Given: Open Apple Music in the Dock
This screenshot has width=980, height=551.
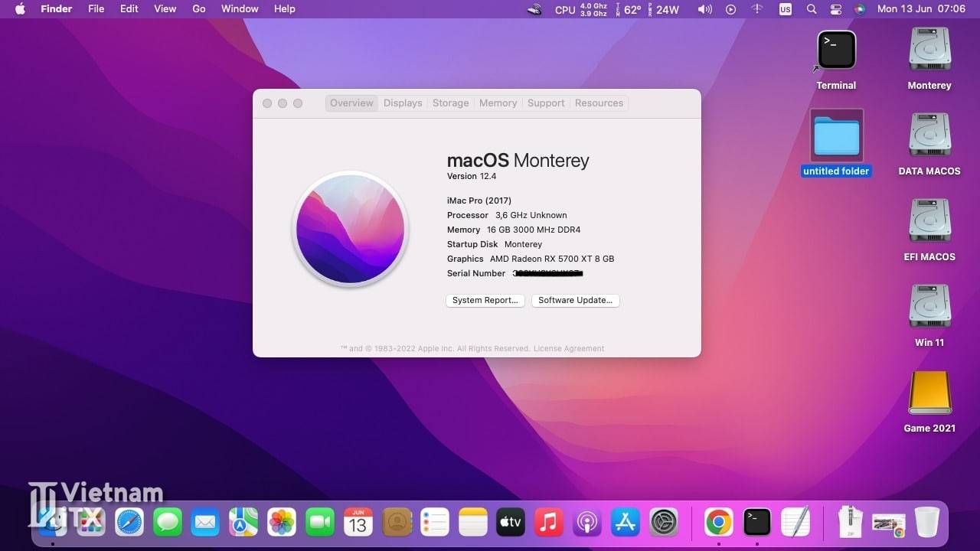Looking at the screenshot, I should 548,523.
